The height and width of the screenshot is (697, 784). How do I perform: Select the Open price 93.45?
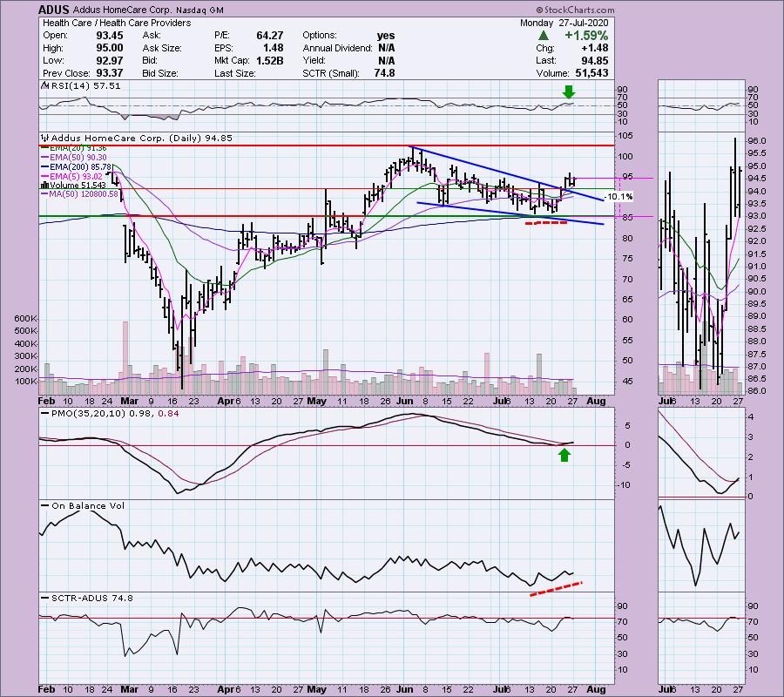[110, 36]
